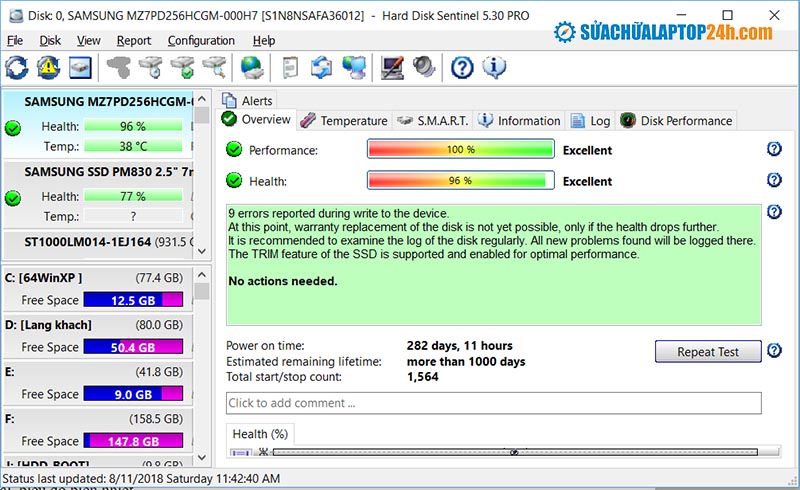Click the Refresh disk status toolbar icon
Viewport: 800px width, 490px height.
(17, 67)
